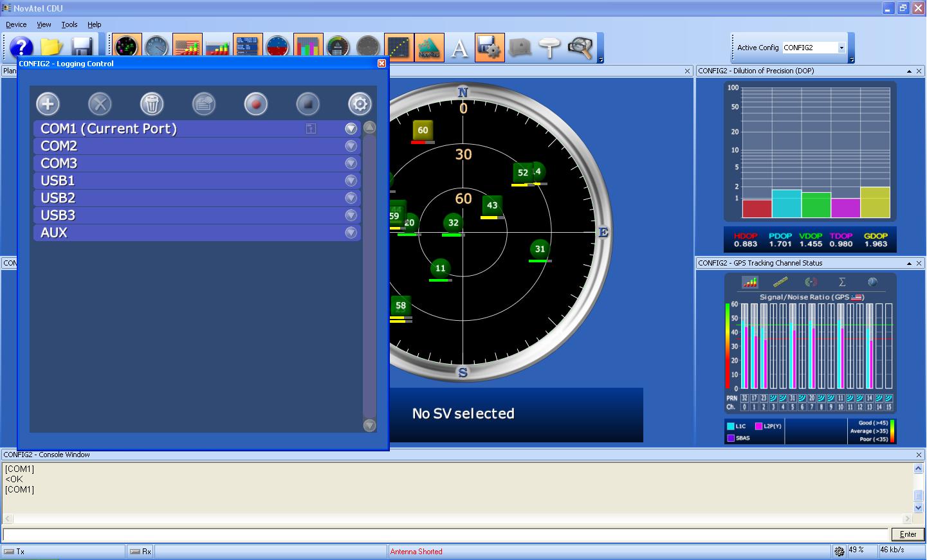Expand the USB3 port row arrow
Image resolution: width=927 pixels, height=560 pixels.
tap(351, 215)
